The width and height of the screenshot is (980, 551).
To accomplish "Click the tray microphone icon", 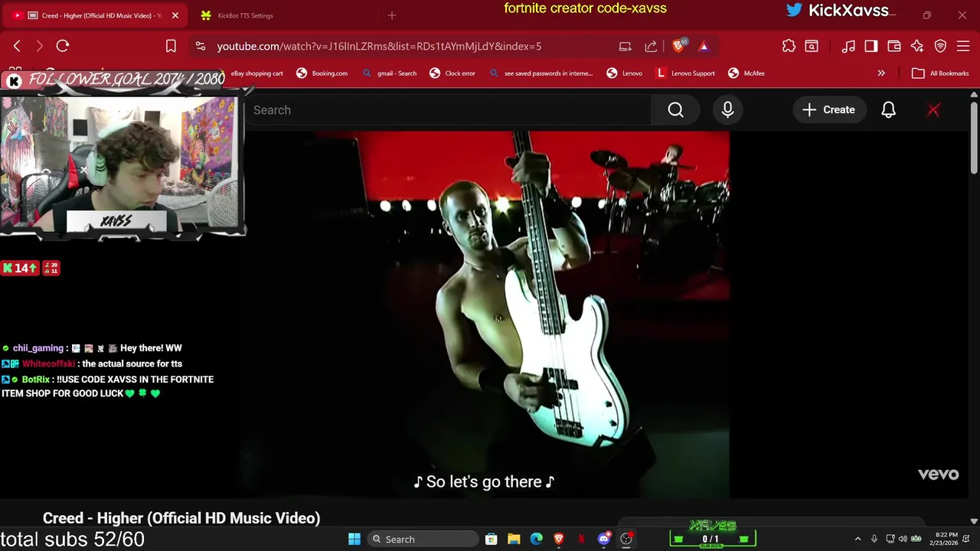I will pos(874,540).
